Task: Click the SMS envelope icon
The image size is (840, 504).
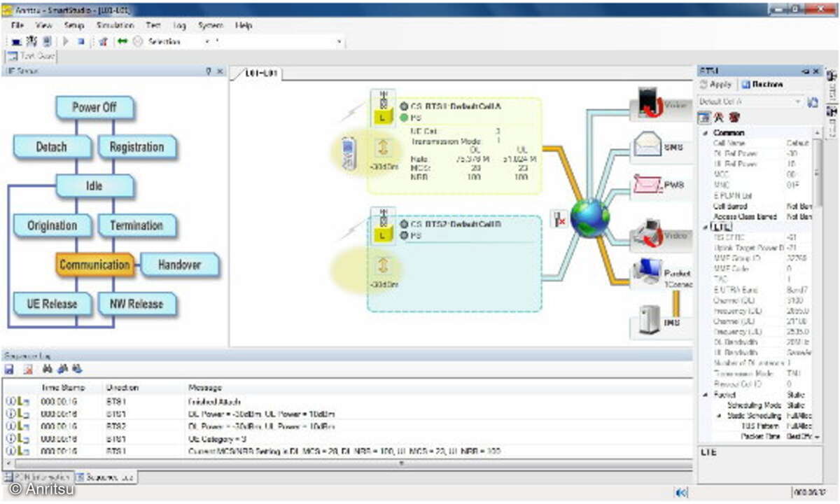Action: [x=649, y=146]
